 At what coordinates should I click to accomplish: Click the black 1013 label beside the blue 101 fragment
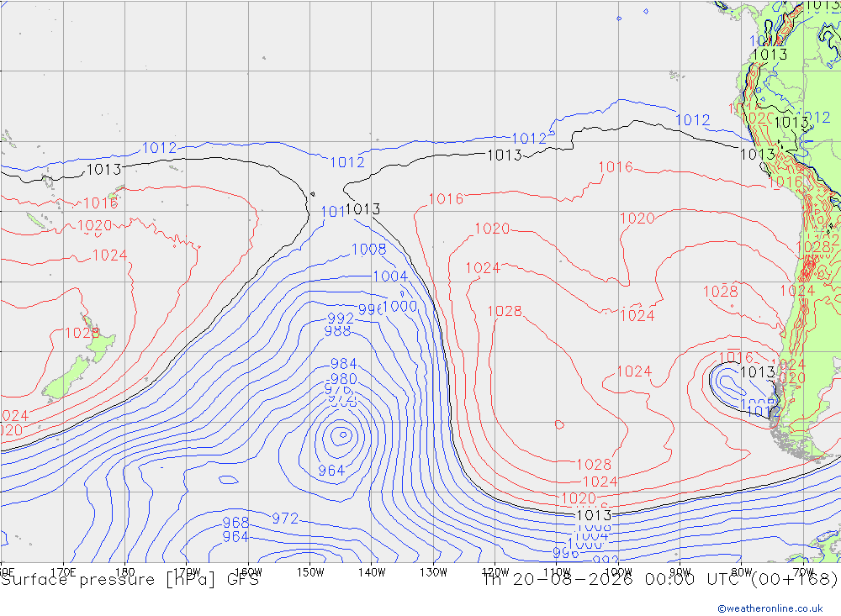point(363,209)
